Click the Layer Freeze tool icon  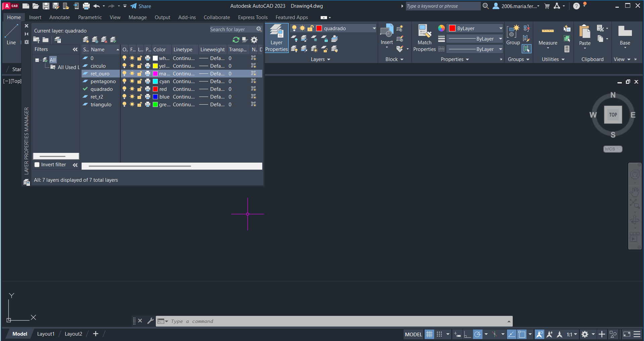pyautogui.click(x=314, y=39)
